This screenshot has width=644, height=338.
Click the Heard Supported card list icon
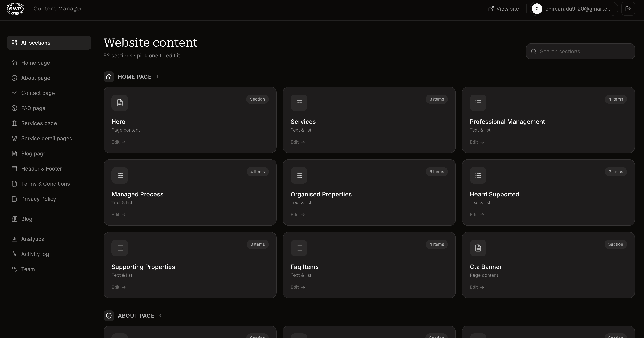478,175
